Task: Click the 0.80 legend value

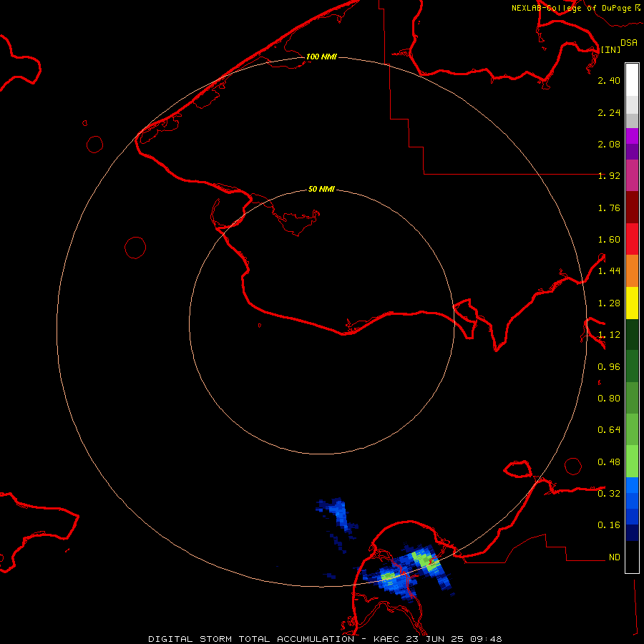Action: coord(609,399)
